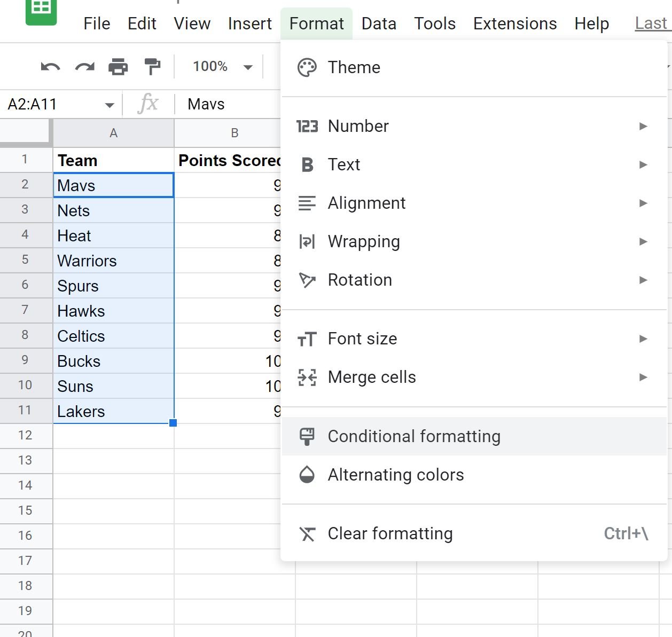Click the Print icon

coord(118,67)
